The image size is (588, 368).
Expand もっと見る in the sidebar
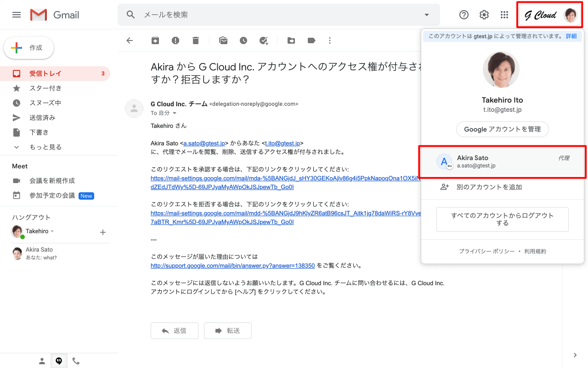coord(55,147)
